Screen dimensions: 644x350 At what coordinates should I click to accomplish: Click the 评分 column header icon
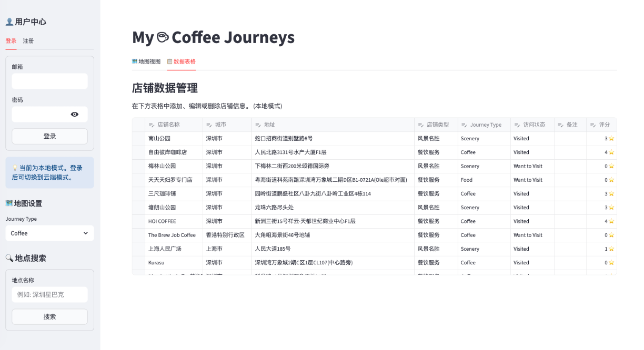593,125
